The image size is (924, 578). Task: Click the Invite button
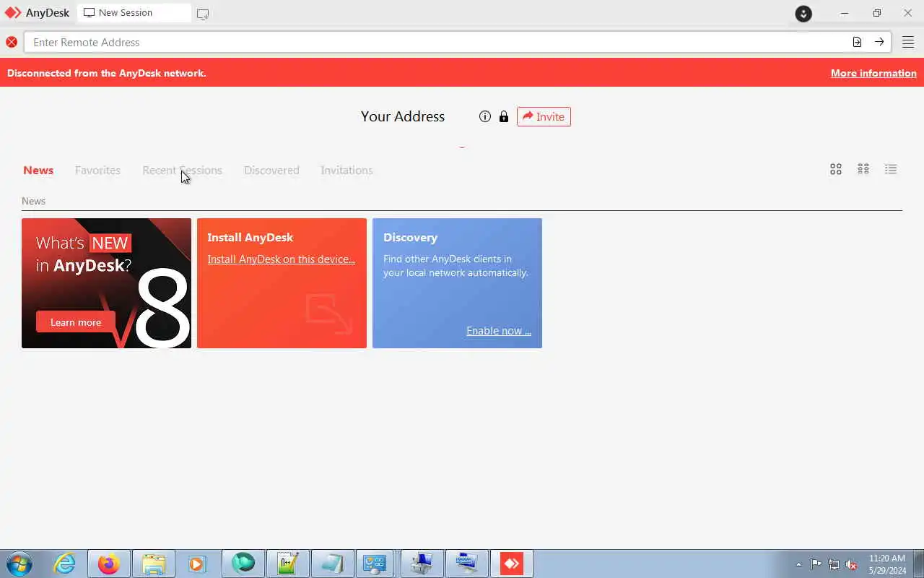coord(544,116)
